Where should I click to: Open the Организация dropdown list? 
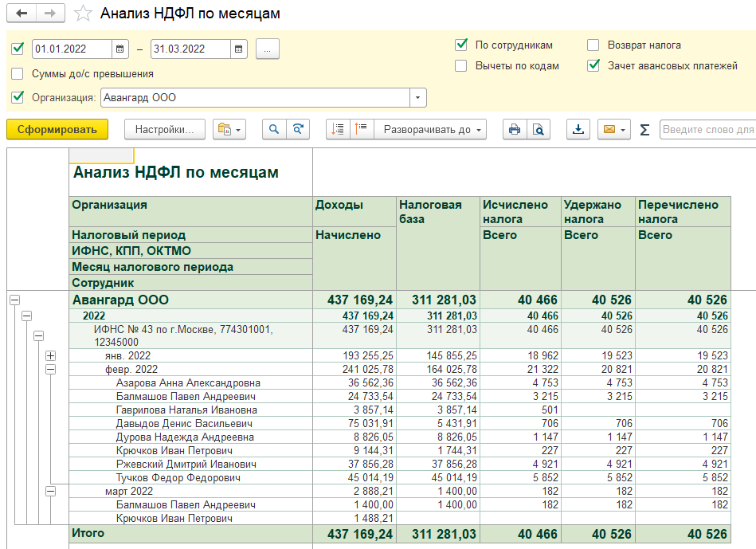pos(418,98)
